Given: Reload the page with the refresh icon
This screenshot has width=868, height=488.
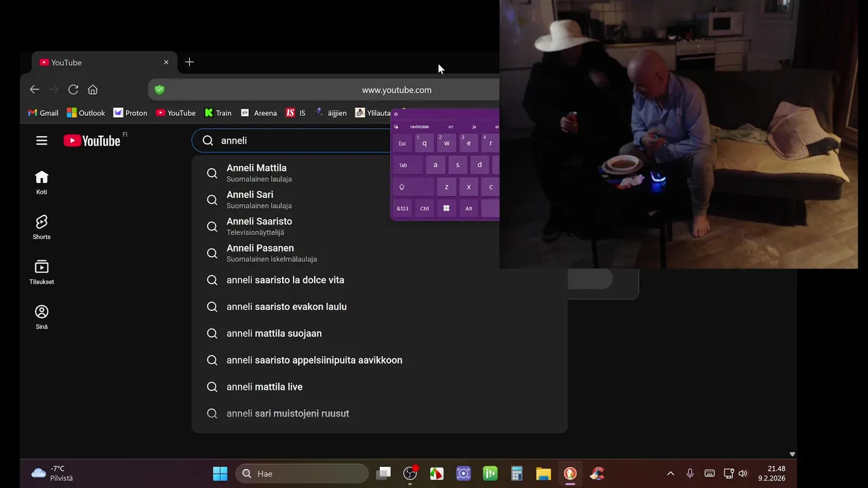Looking at the screenshot, I should click(73, 89).
